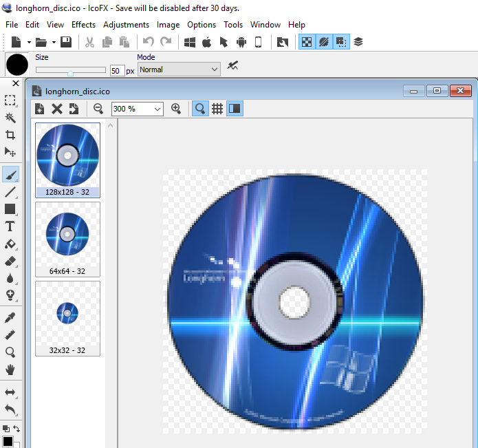Screen dimensions: 478x448
Task: Adjust the brush Size slider
Action: pos(70,70)
